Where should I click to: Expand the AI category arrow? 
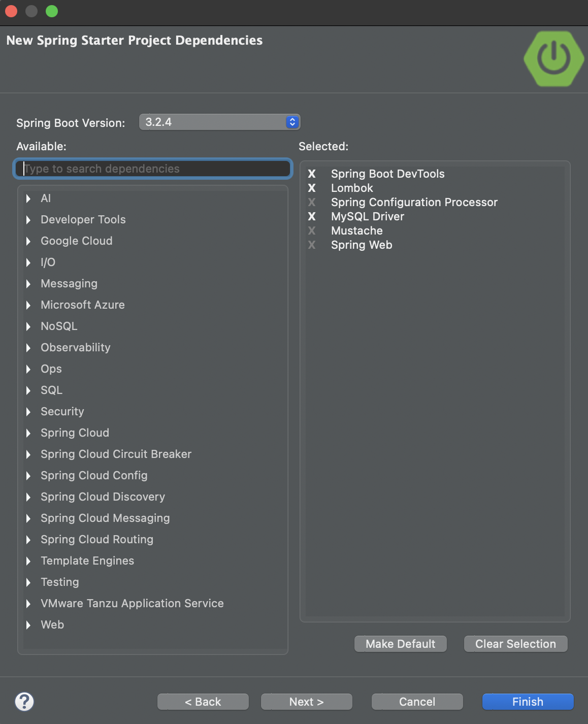tap(28, 199)
